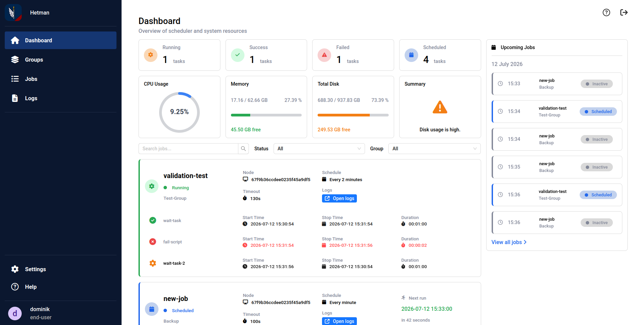Screen dimensions: 644x325
Task: Click wait-task green success icon
Action: (x=153, y=220)
